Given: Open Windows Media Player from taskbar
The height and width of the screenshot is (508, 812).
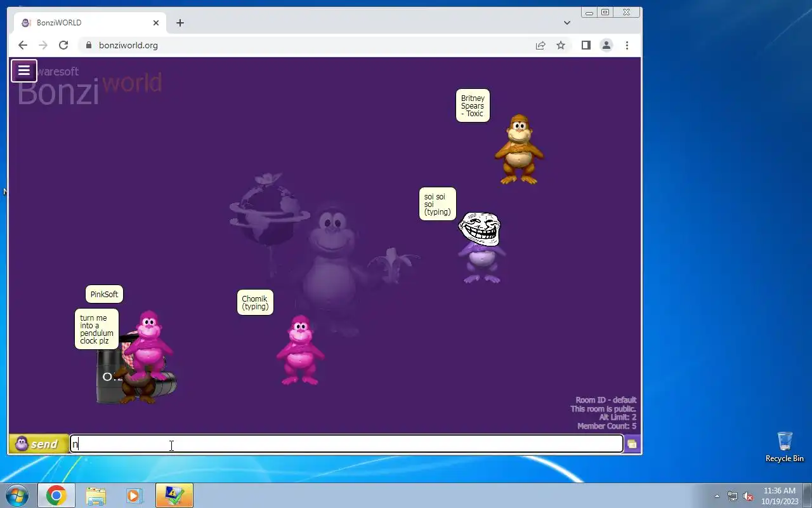Looking at the screenshot, I should click(x=134, y=495).
